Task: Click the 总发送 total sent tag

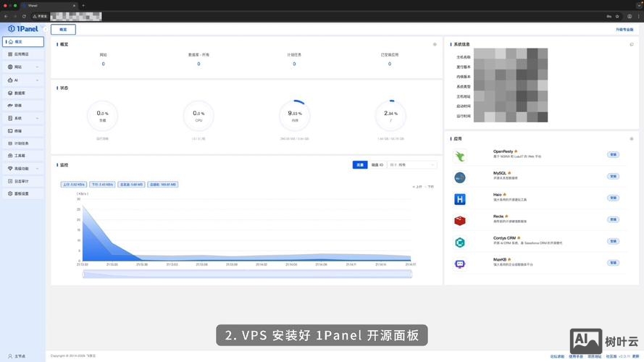Action: [x=131, y=185]
